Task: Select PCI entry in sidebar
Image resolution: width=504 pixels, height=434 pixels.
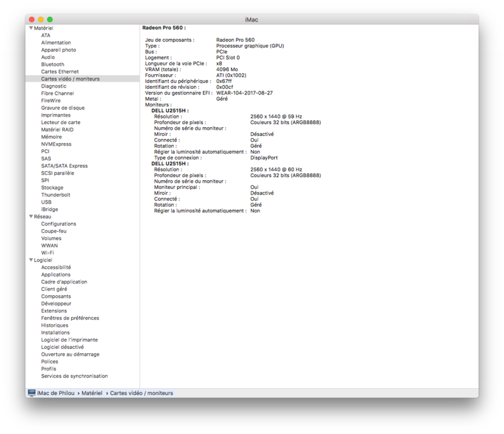Action: pyautogui.click(x=45, y=151)
